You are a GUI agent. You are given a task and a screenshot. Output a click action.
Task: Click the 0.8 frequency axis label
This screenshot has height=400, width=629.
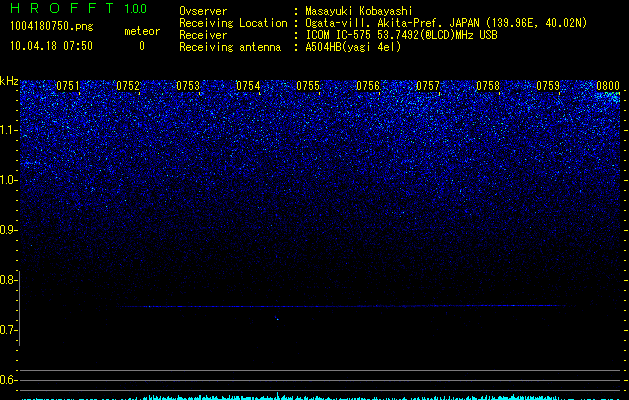[x=8, y=280]
